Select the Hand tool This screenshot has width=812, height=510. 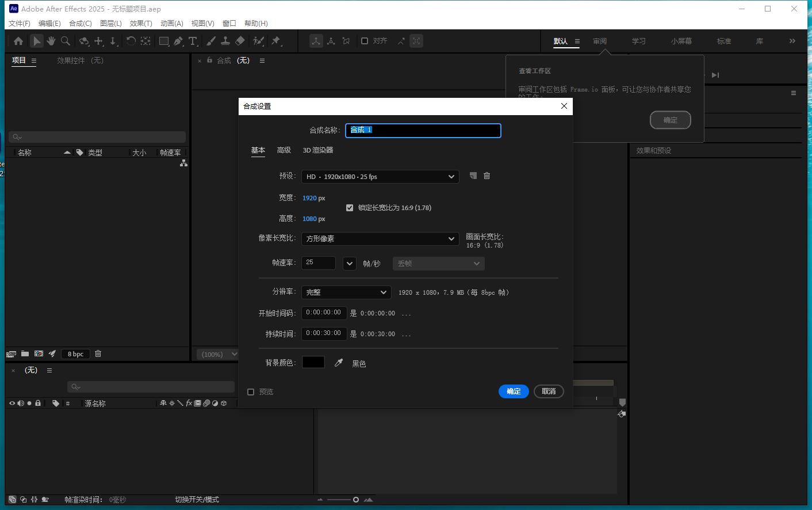(51, 41)
